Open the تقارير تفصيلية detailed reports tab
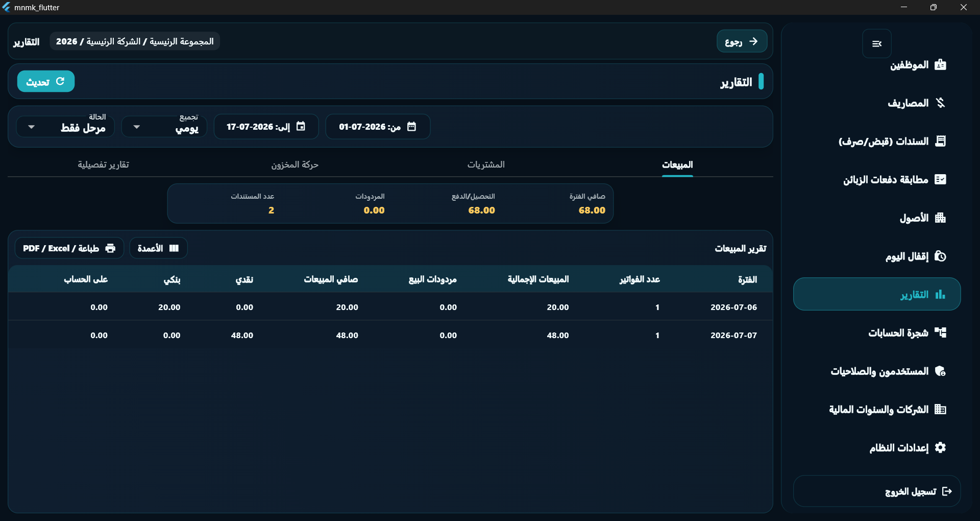Image resolution: width=980 pixels, height=521 pixels. (x=103, y=164)
